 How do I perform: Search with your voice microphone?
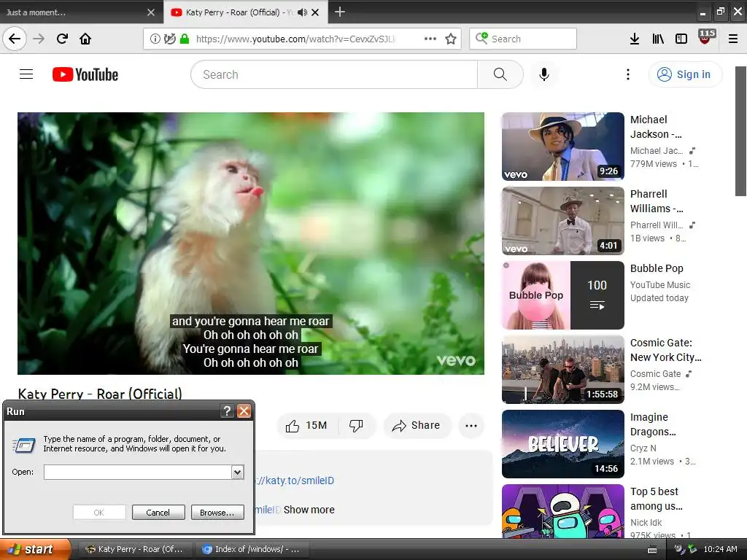[544, 74]
